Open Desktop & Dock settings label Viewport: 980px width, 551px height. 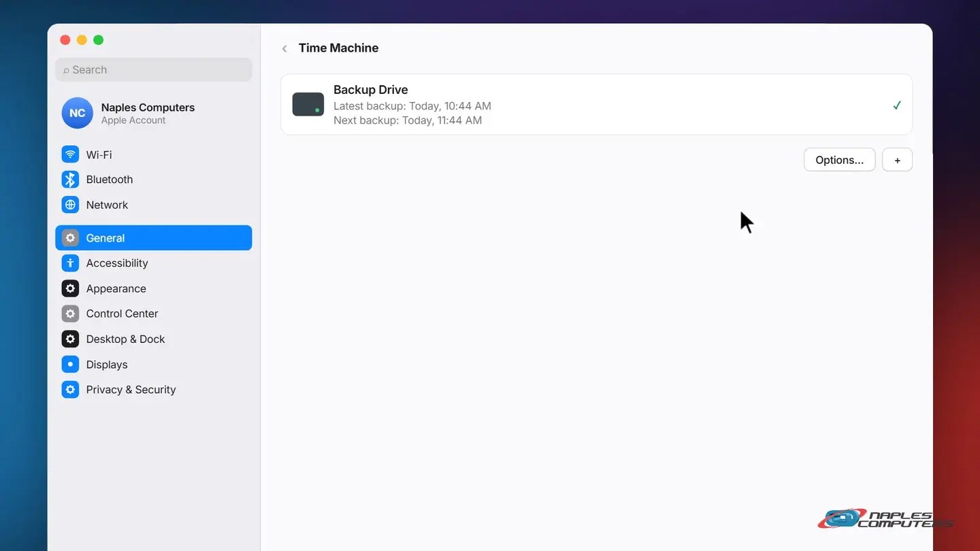[x=125, y=339]
